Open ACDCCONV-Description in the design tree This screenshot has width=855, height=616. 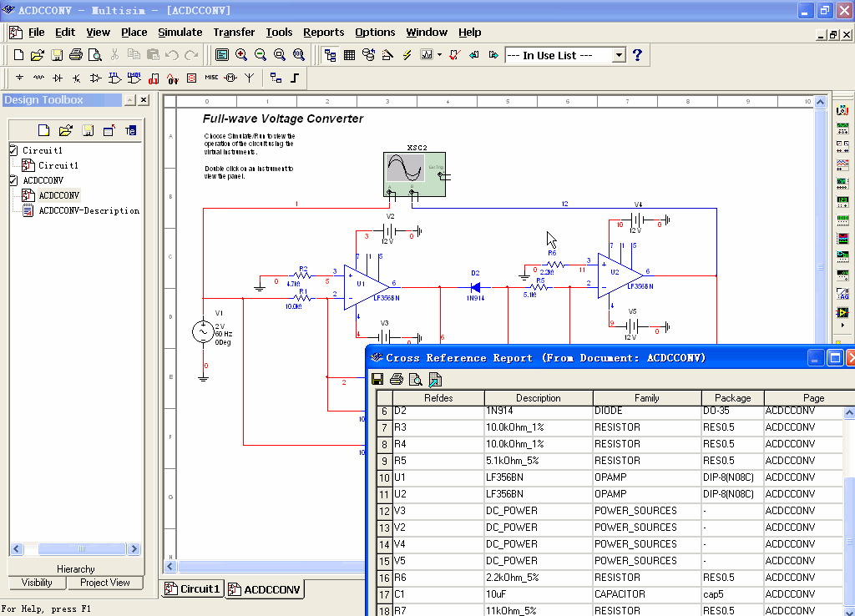tap(89, 210)
